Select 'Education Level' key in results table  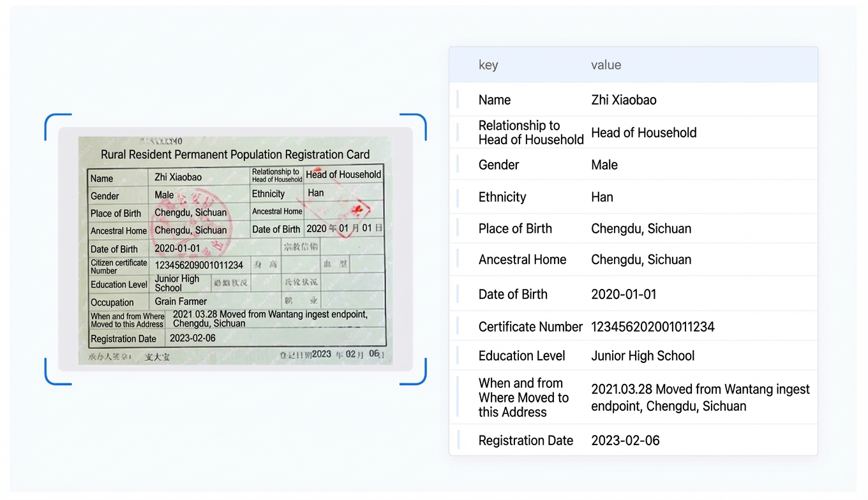(523, 356)
